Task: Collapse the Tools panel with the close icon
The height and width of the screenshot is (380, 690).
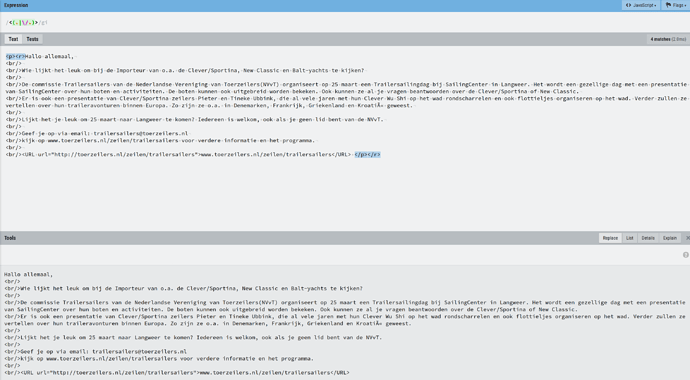Action: pyautogui.click(x=687, y=238)
